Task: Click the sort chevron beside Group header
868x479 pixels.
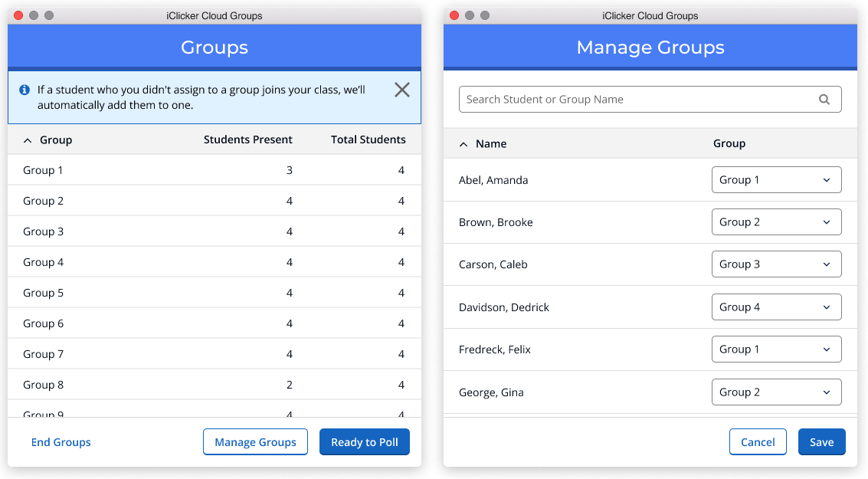Action: tap(28, 139)
